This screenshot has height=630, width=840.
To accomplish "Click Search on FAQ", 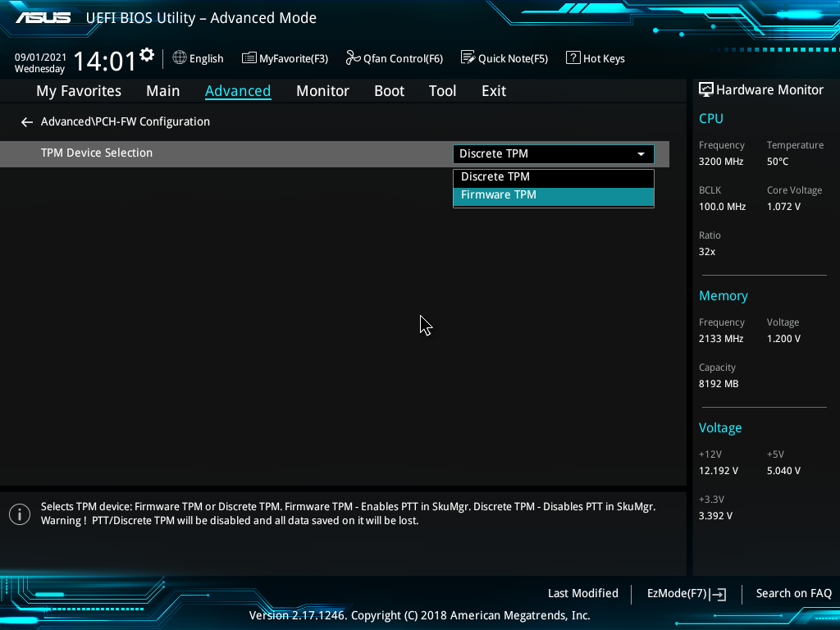I will 793,594.
